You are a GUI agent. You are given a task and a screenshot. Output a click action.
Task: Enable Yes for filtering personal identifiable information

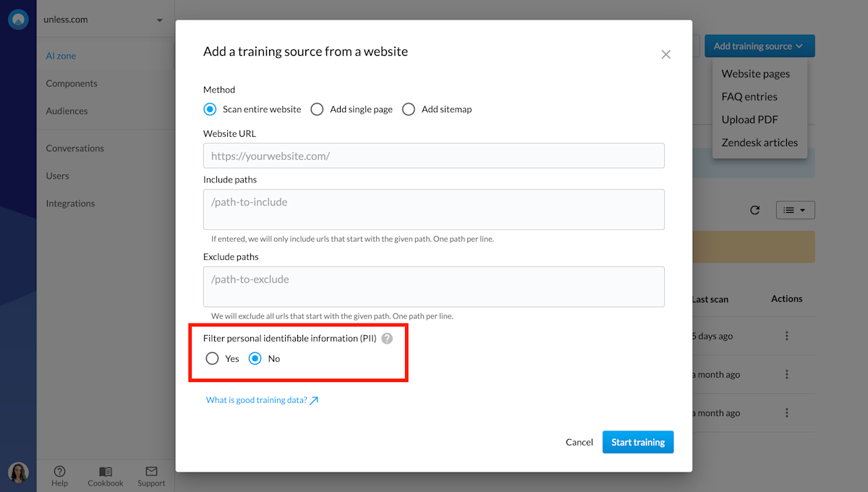pos(213,358)
